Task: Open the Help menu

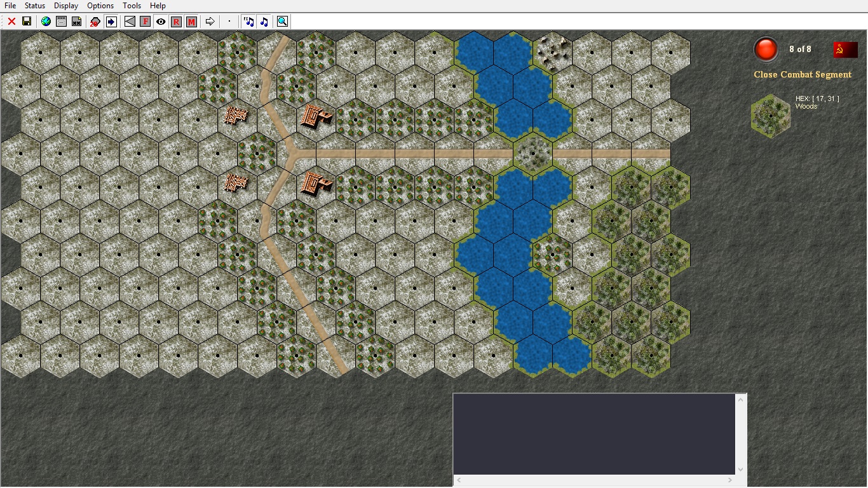Action: tap(158, 6)
